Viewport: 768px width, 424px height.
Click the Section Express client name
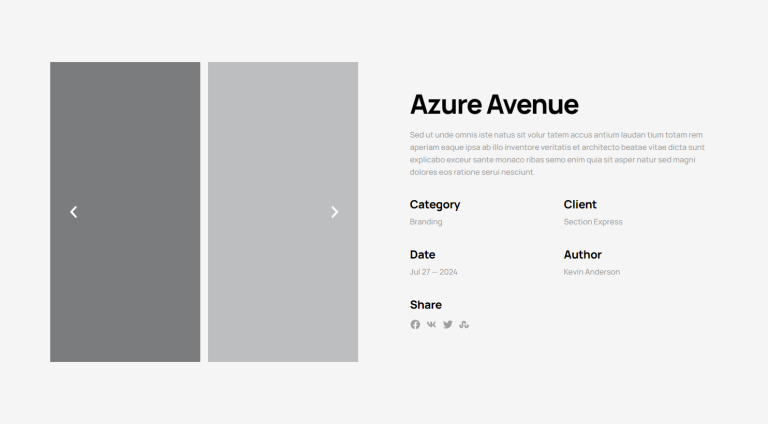[593, 222]
